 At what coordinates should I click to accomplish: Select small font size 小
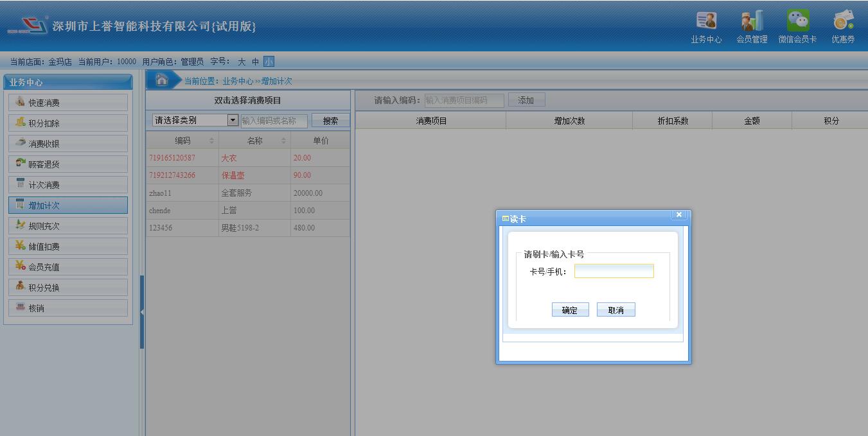269,62
